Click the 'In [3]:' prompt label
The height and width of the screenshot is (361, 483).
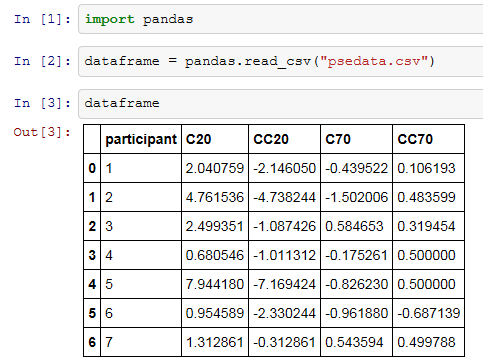coord(42,103)
